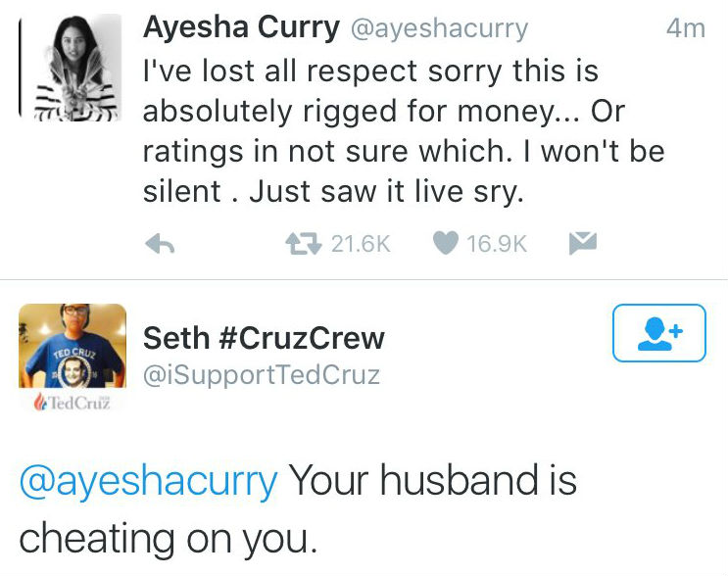Click the @iSupportTedCruz handle

[262, 374]
